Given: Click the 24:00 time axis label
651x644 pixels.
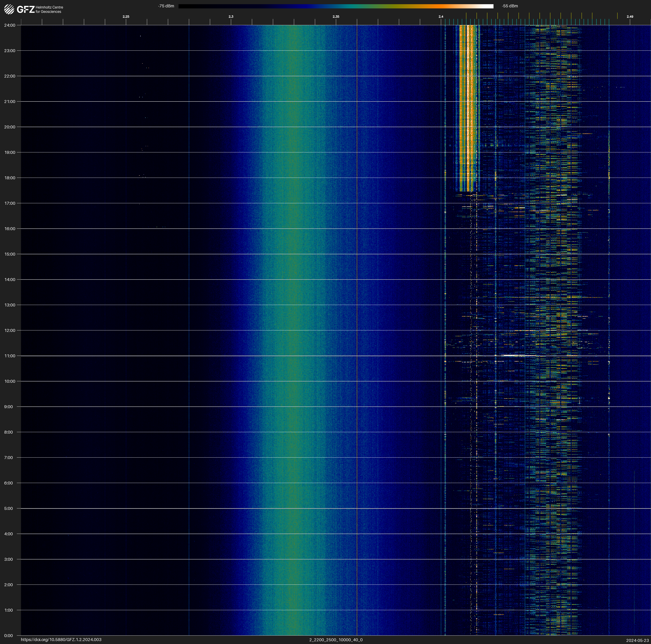Looking at the screenshot, I should pyautogui.click(x=10, y=25).
